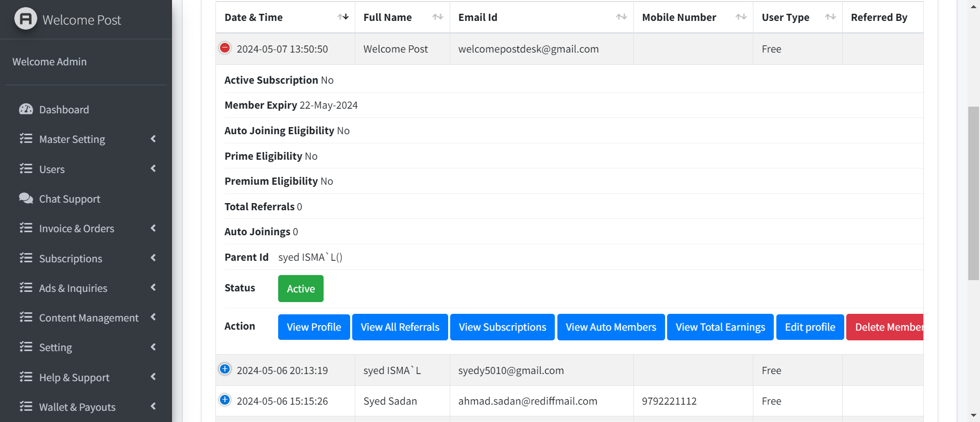Sort by Date & Time column arrows
This screenshot has width=980, height=422.
pos(343,17)
